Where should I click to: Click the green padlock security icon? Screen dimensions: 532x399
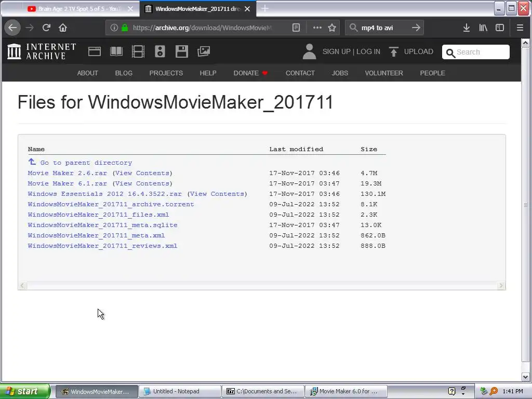tap(125, 28)
